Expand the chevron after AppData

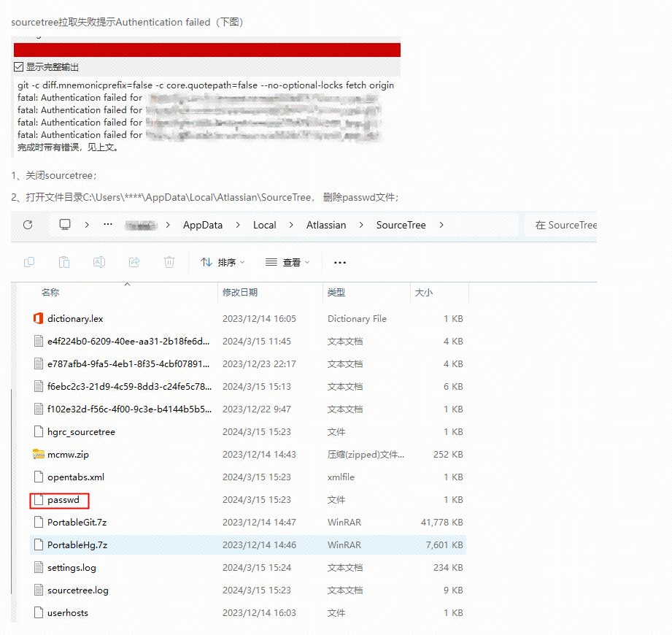(238, 225)
